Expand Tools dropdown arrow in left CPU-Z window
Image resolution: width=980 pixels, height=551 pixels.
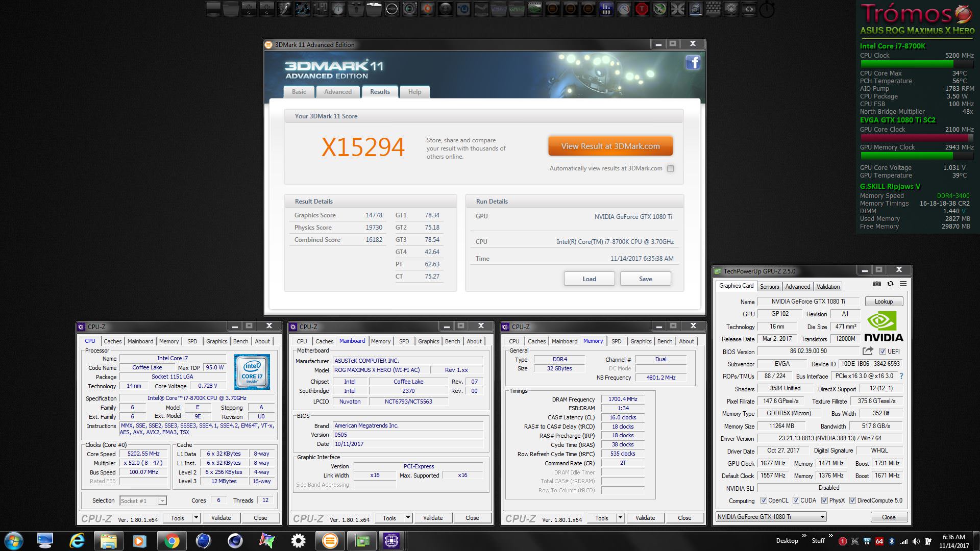[x=195, y=518]
